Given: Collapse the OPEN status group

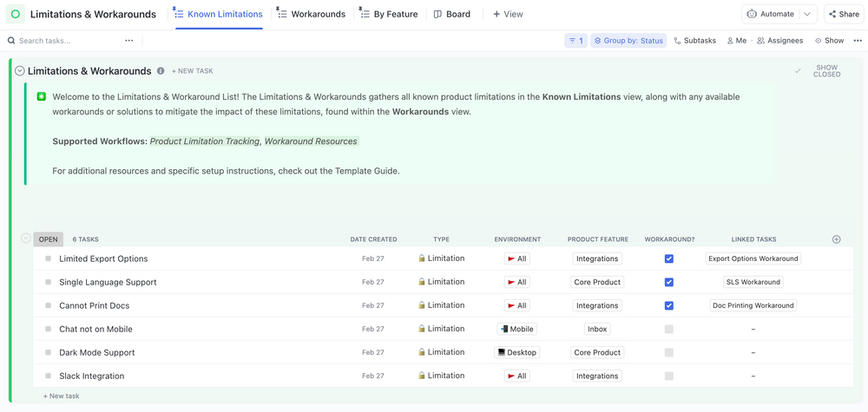Looking at the screenshot, I should click(x=25, y=239).
